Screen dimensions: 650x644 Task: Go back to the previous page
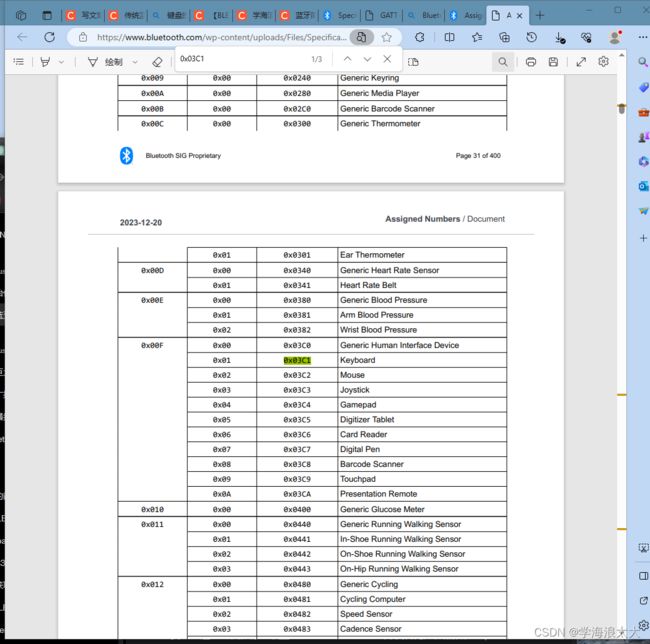(22, 37)
